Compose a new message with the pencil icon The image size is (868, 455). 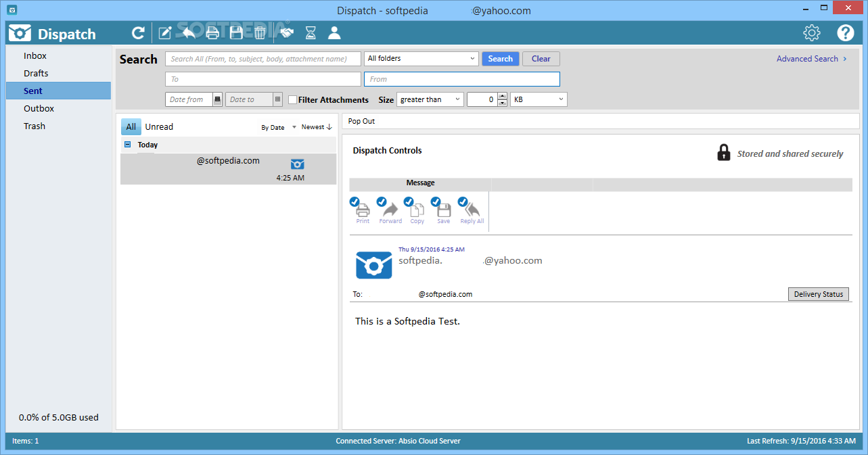click(165, 32)
